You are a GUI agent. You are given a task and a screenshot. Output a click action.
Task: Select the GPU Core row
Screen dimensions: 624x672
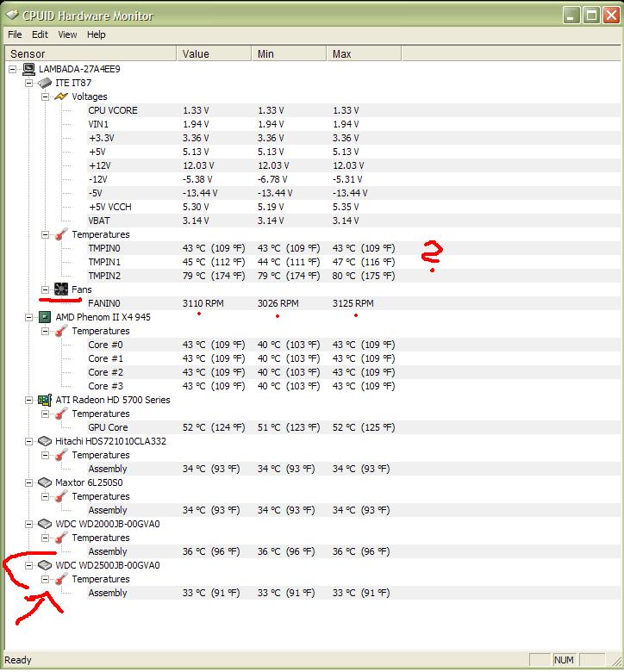point(353,427)
